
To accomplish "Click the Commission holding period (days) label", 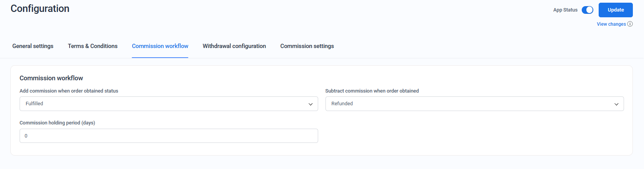I will (57, 123).
